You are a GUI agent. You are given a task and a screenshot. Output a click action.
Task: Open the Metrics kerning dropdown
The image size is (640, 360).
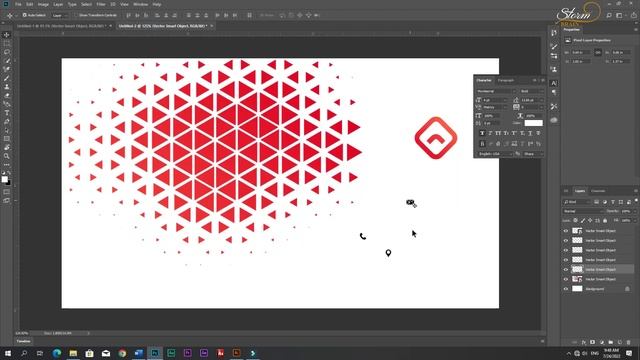coord(495,107)
